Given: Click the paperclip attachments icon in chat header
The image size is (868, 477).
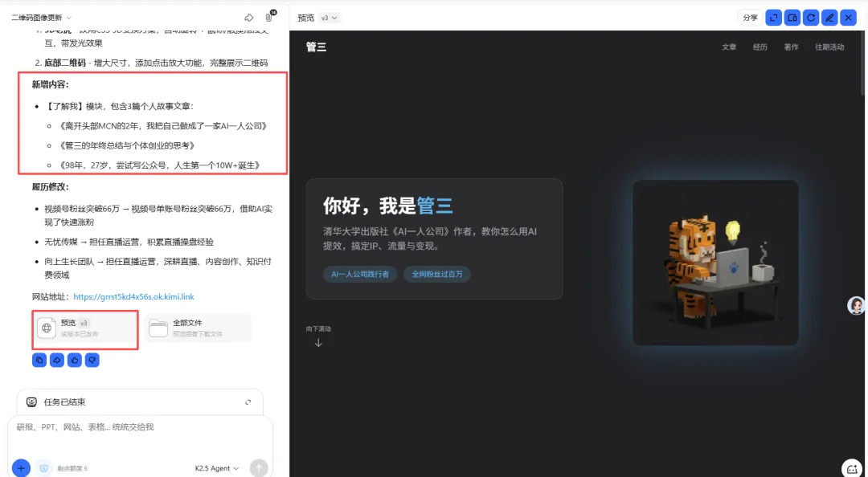Looking at the screenshot, I should 269,18.
